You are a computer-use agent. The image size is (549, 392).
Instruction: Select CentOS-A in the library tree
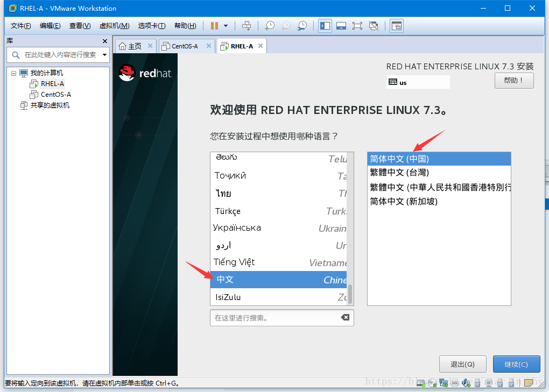coord(55,95)
